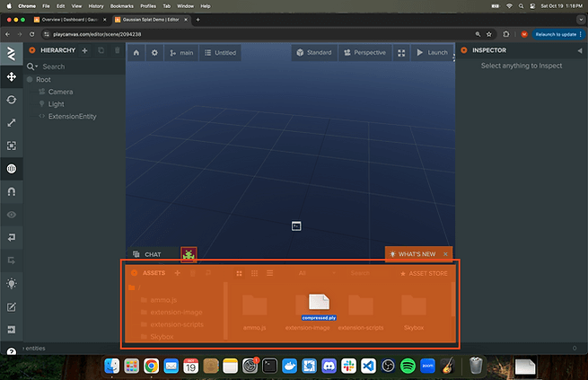
Task: Select the Rotate gizmo tool
Action: click(x=12, y=100)
